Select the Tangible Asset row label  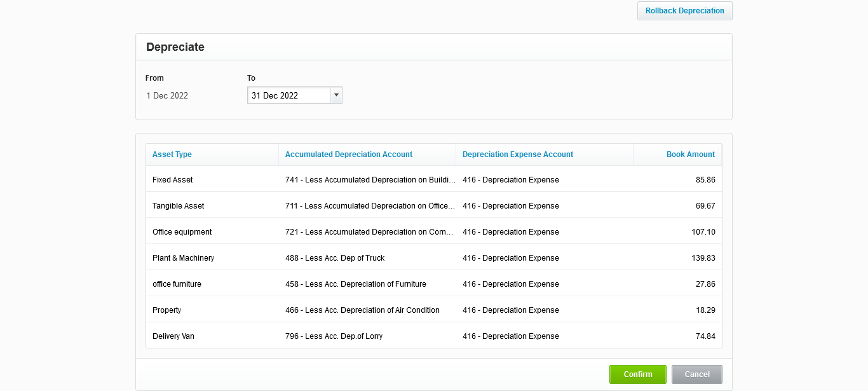pyautogui.click(x=179, y=206)
